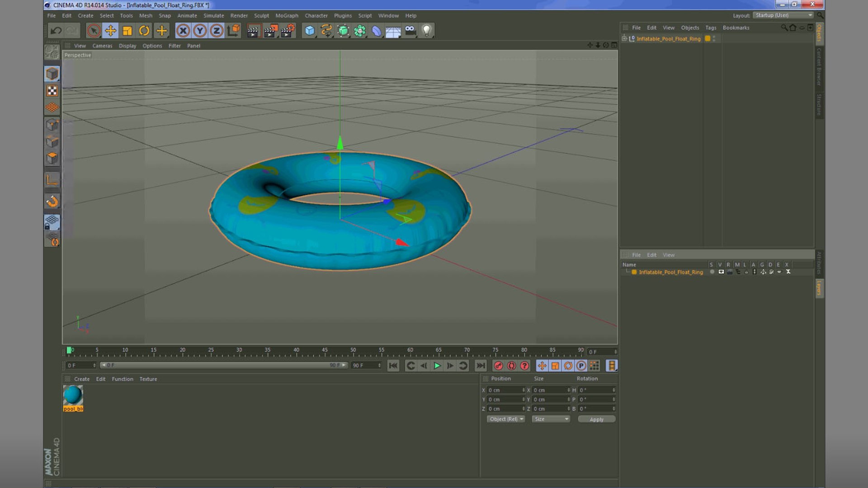Add a Camera object
This screenshot has width=868, height=488.
click(410, 31)
